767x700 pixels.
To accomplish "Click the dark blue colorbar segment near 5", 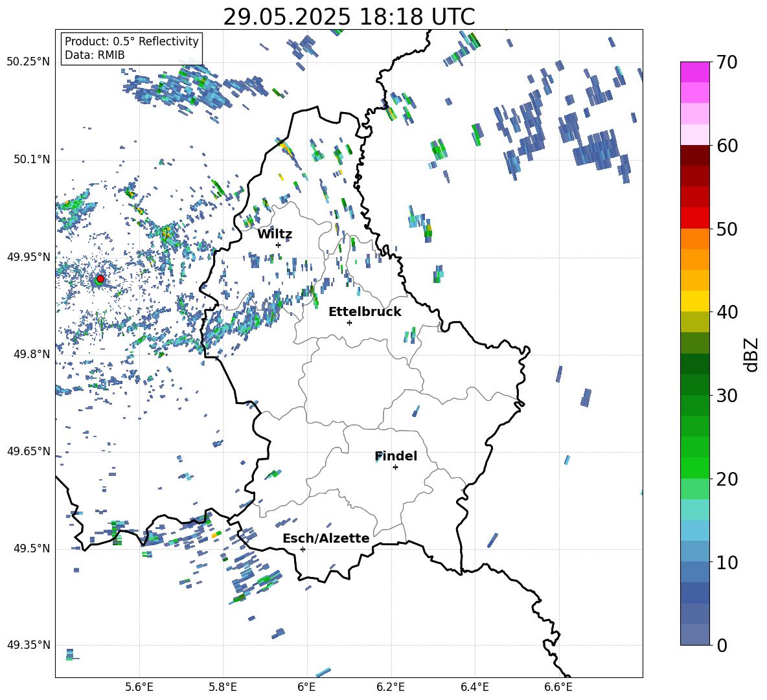I will coord(694,593).
